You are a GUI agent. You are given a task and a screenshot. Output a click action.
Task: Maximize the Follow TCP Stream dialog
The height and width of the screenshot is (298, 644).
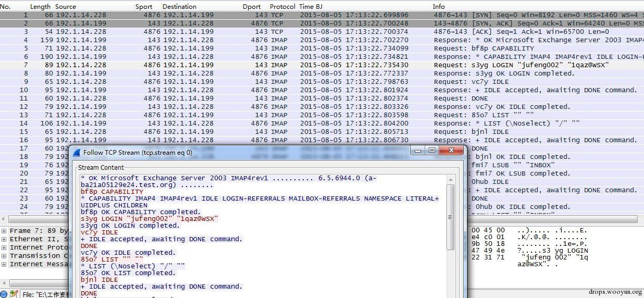(432, 151)
